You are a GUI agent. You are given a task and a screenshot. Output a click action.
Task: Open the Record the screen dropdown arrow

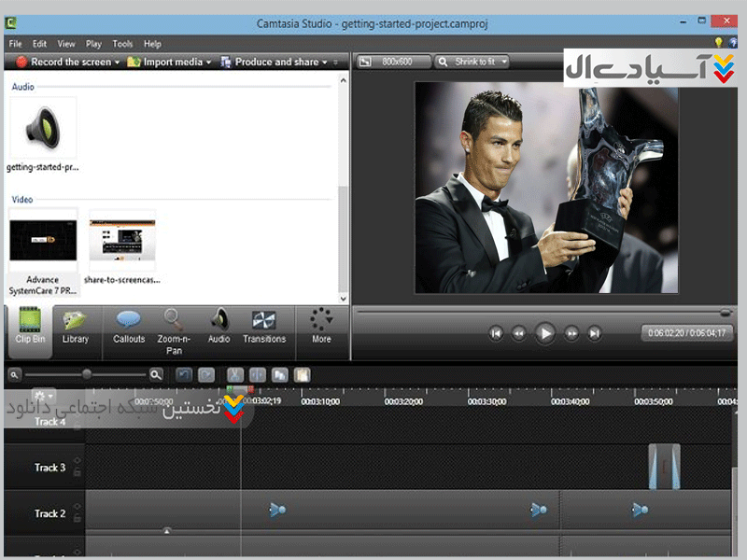pyautogui.click(x=117, y=63)
